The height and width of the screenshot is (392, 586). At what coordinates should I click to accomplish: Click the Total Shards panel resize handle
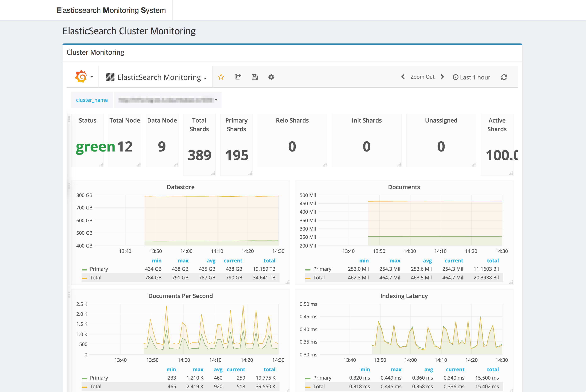pos(213,173)
